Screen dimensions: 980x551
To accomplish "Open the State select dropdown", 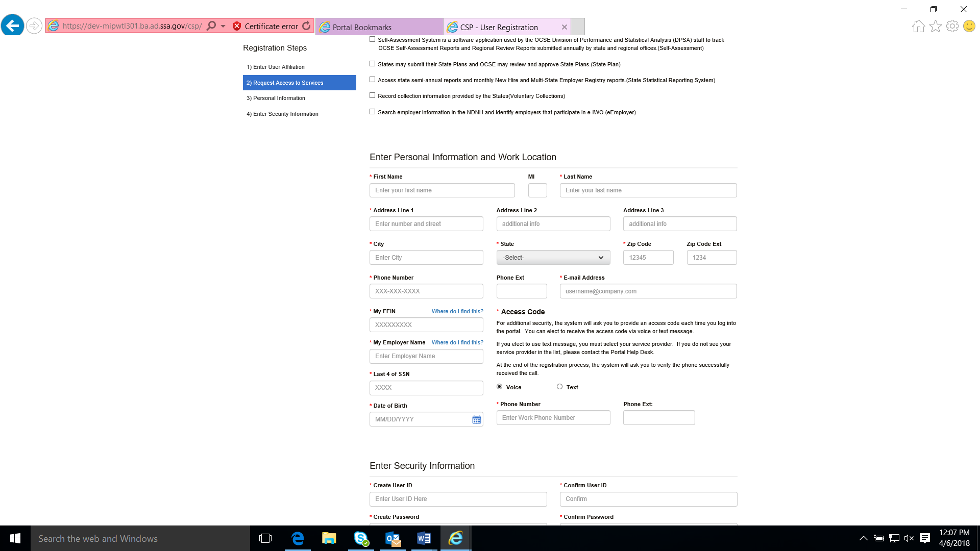I will [553, 258].
